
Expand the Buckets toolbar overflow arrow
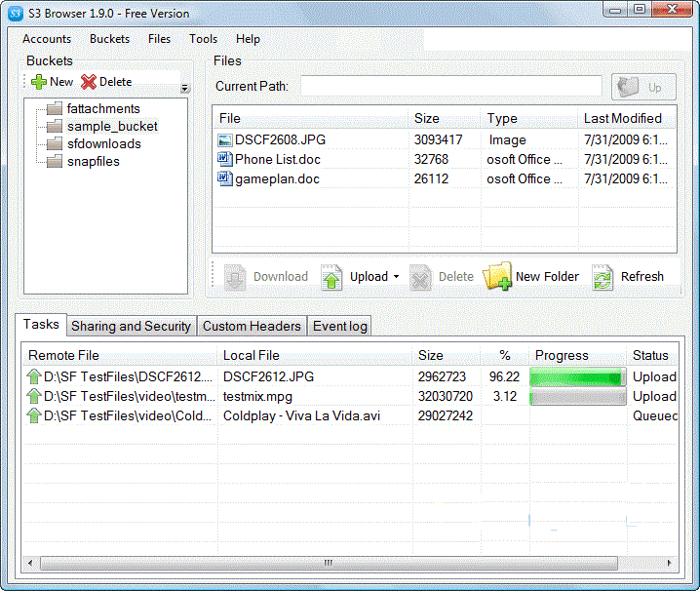(x=184, y=88)
